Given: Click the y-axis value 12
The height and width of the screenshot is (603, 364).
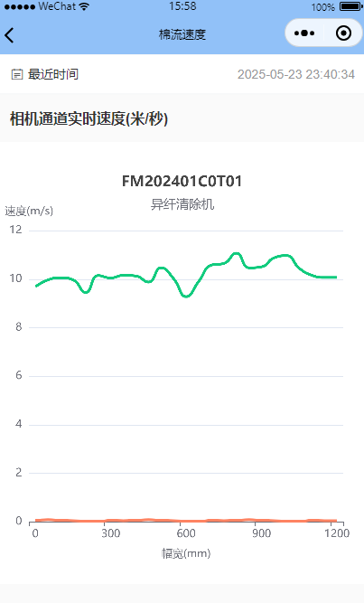Looking at the screenshot, I should [15, 230].
